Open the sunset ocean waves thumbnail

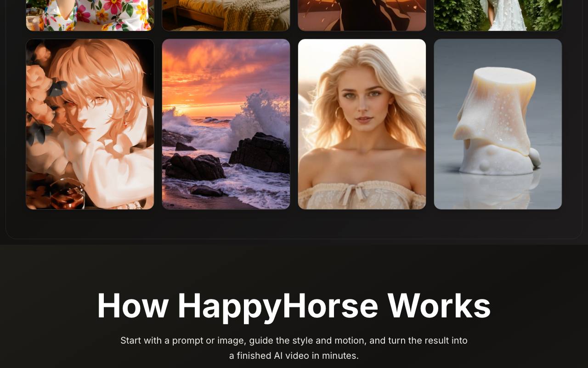(226, 124)
